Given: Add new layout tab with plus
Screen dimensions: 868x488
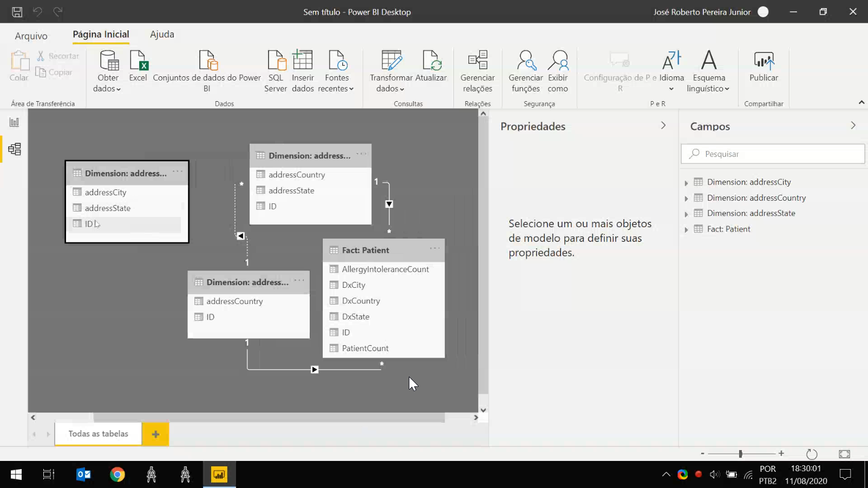Looking at the screenshot, I should [x=155, y=434].
